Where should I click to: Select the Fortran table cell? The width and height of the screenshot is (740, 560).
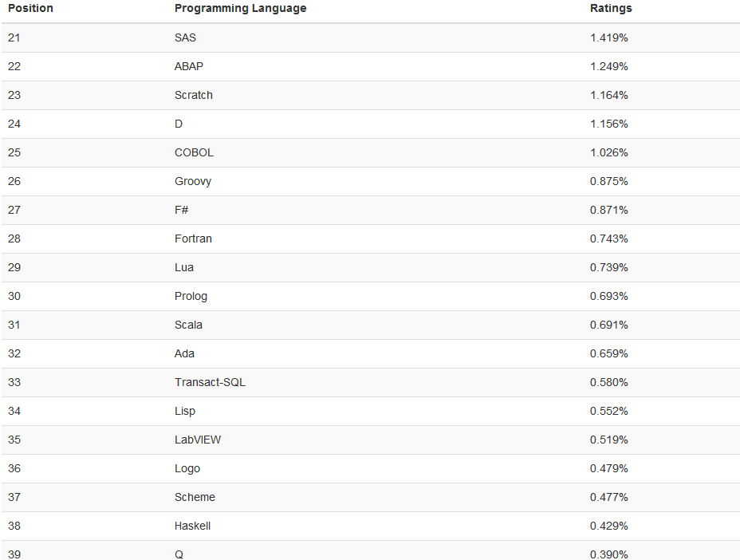point(193,239)
